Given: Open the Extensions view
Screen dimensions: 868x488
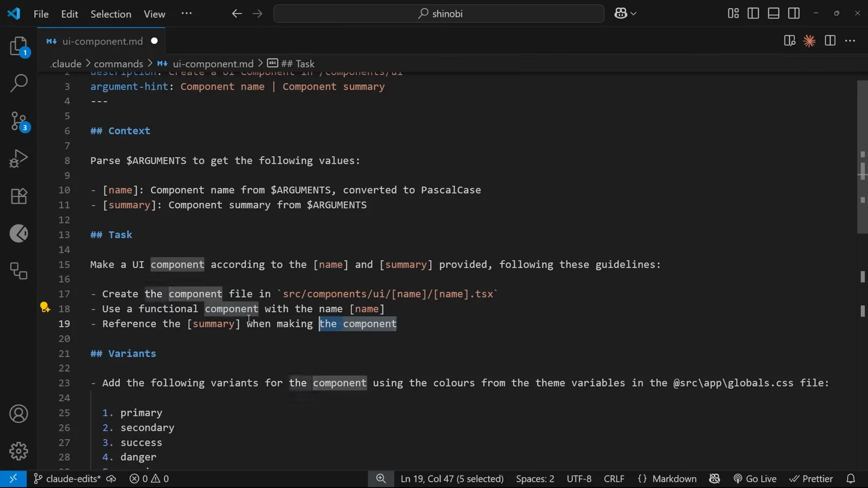Looking at the screenshot, I should (x=19, y=196).
